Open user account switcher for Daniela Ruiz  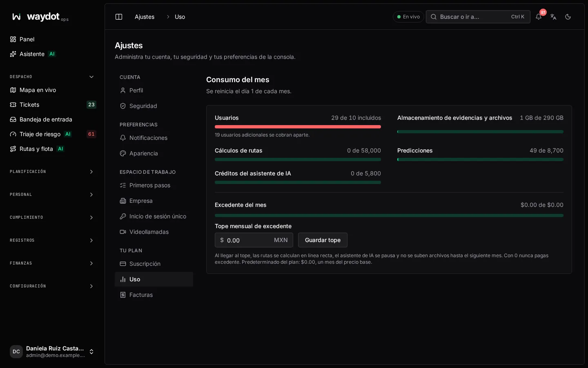coord(52,352)
